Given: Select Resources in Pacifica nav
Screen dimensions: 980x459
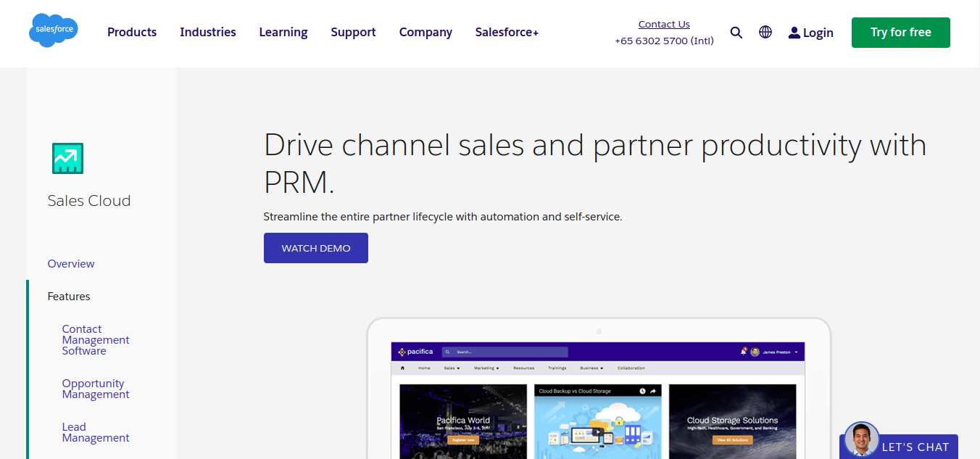Looking at the screenshot, I should [523, 368].
